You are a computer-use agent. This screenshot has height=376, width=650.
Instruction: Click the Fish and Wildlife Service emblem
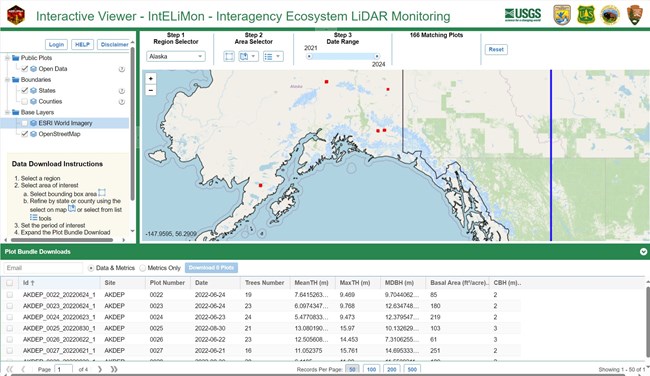pos(562,15)
